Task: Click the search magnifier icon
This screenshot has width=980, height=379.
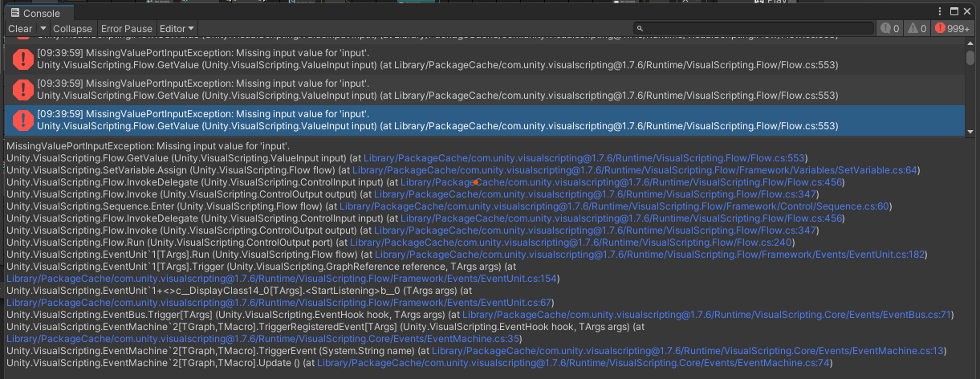Action: click(640, 29)
